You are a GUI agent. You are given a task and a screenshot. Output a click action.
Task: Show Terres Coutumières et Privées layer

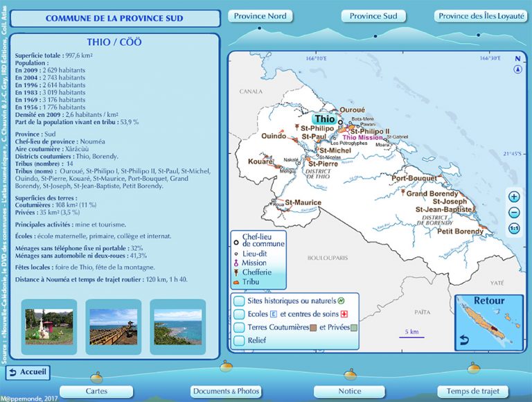pyautogui.click(x=239, y=327)
